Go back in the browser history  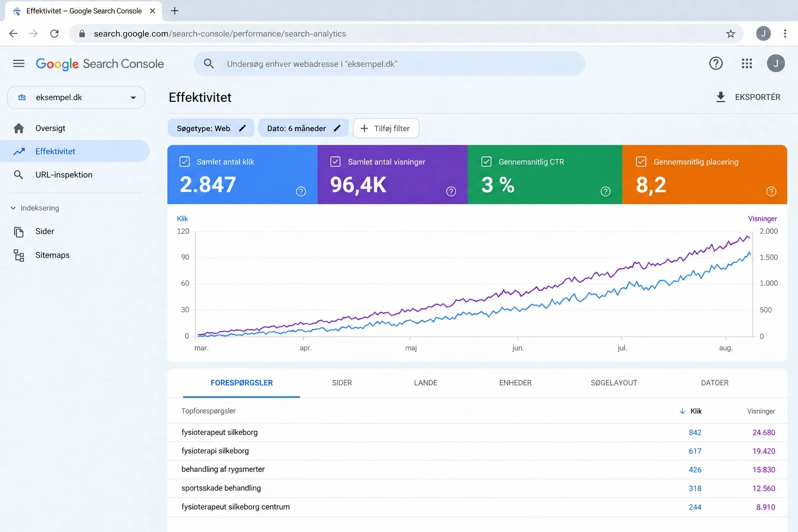[14, 34]
